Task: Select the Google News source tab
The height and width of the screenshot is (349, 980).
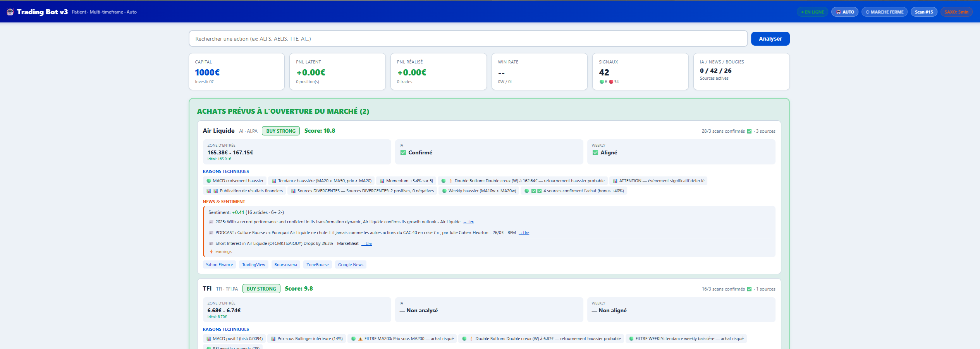Action: (350, 264)
